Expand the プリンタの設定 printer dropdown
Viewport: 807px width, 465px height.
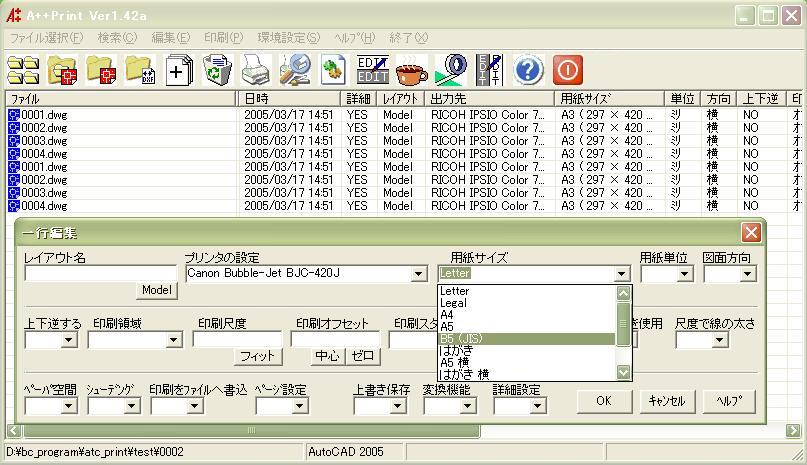pos(419,274)
